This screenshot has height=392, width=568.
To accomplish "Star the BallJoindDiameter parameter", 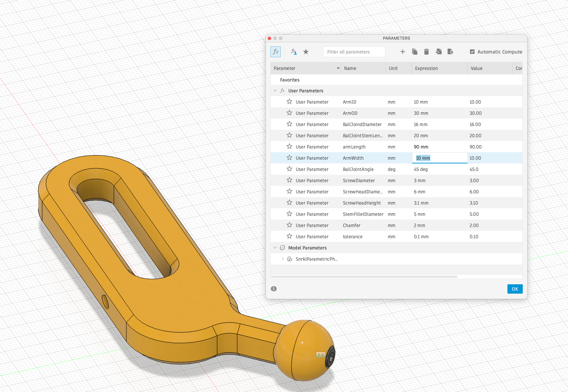I will (x=289, y=124).
